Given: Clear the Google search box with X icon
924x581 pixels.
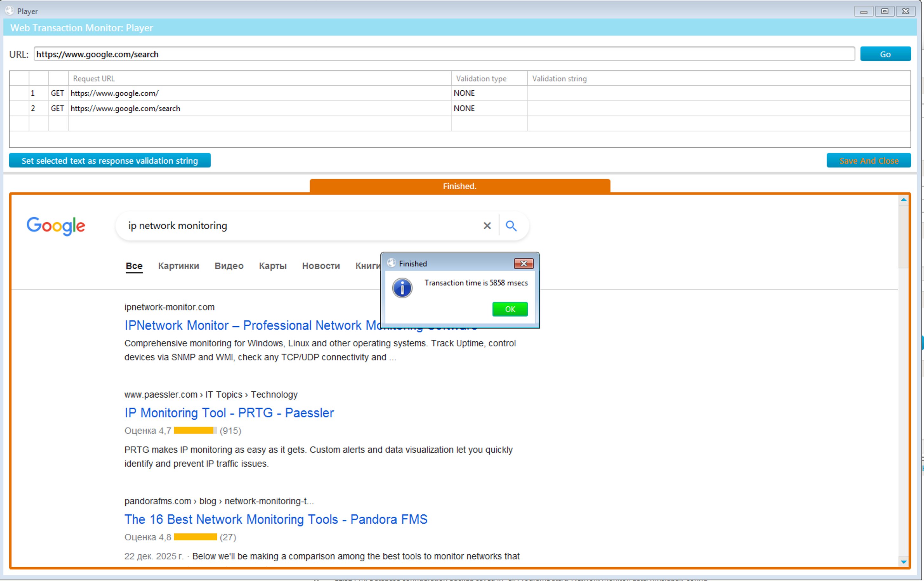Looking at the screenshot, I should coord(487,225).
